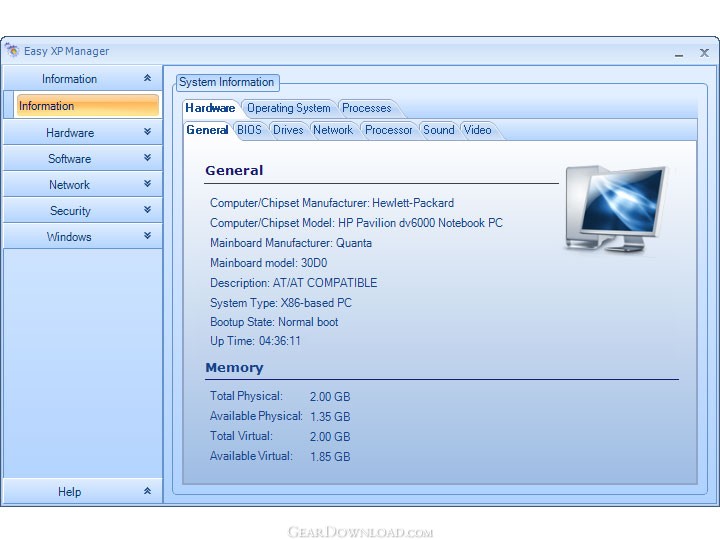Click the Available Physical 1.35 GB value
720x540 pixels.
tap(330, 416)
